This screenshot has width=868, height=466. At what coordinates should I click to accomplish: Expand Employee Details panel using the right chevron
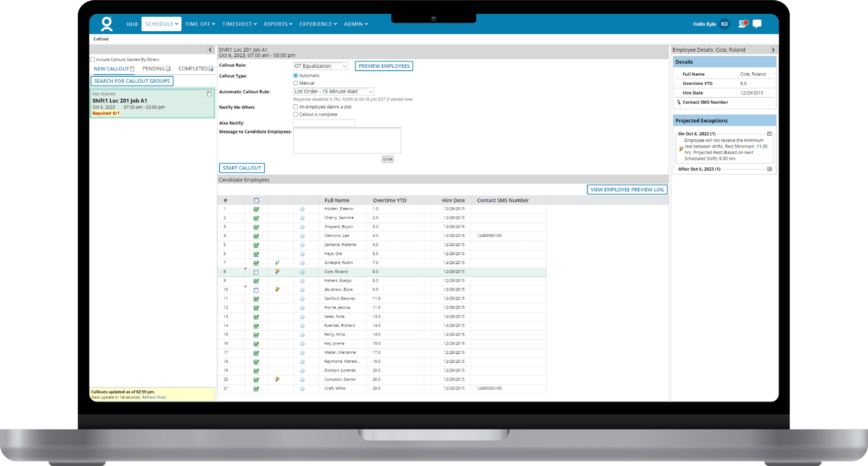click(773, 50)
